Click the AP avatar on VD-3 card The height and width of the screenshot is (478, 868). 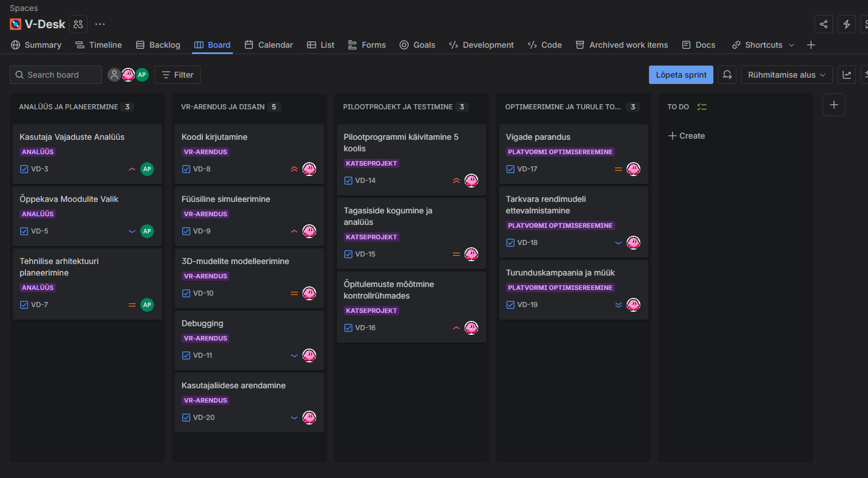pos(147,169)
